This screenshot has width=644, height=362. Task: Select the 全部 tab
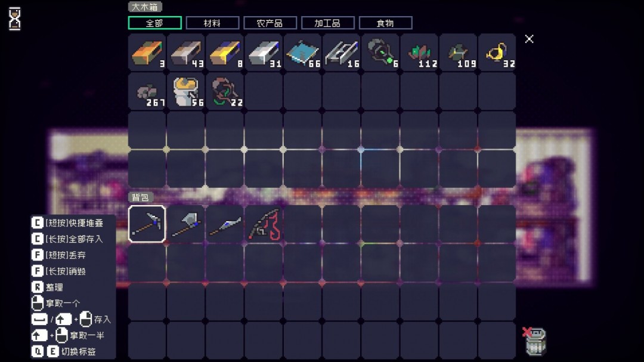[154, 23]
